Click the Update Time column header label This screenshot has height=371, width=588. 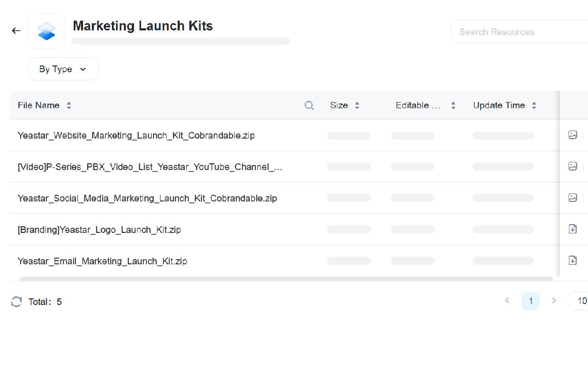499,105
